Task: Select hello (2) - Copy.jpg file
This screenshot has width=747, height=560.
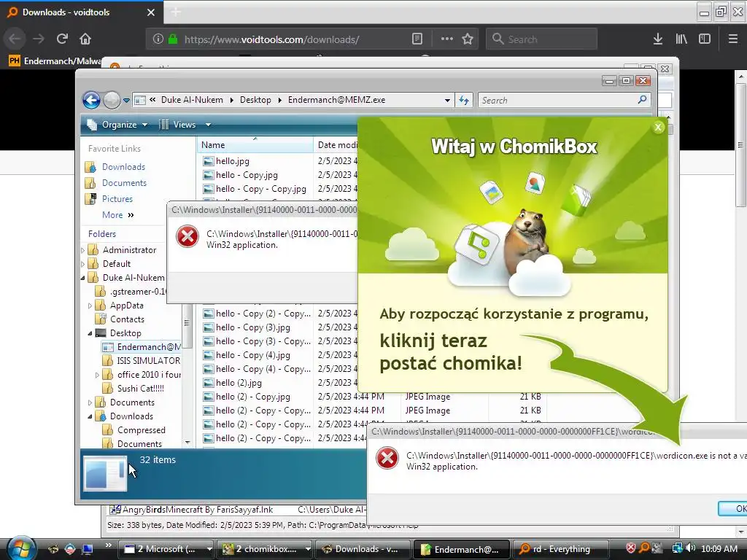Action: [252, 396]
